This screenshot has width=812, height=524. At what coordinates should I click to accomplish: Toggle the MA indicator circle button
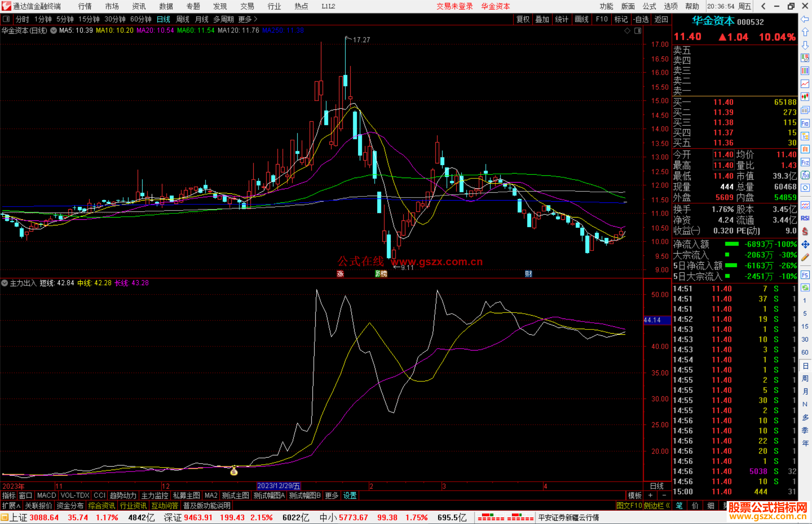(54, 30)
